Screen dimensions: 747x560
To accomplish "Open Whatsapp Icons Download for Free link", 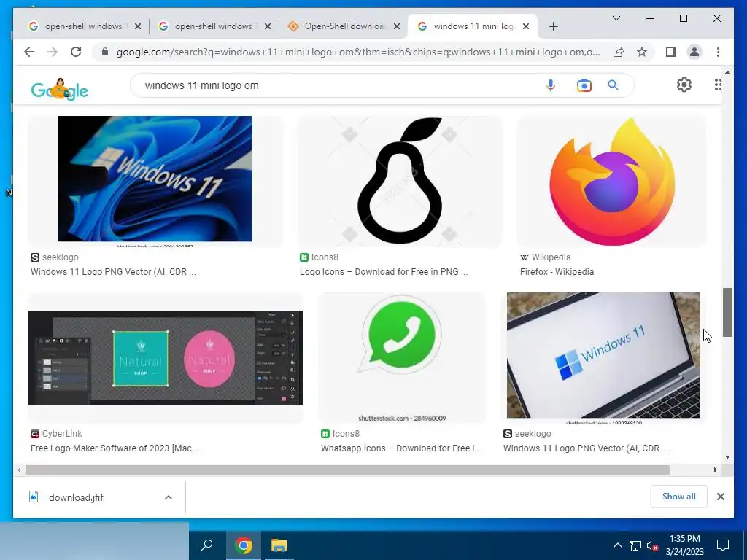I will pyautogui.click(x=400, y=448).
